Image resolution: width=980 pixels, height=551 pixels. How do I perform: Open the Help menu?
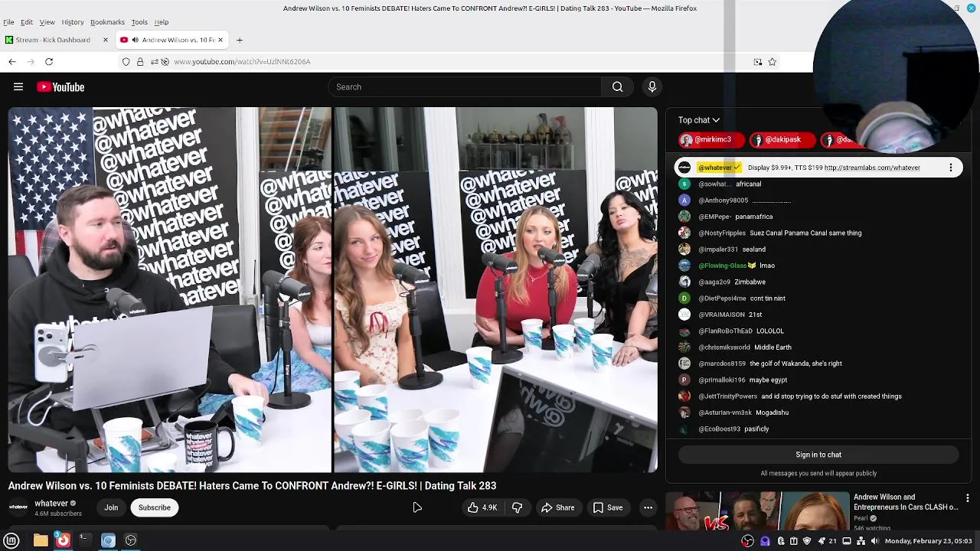162,22
